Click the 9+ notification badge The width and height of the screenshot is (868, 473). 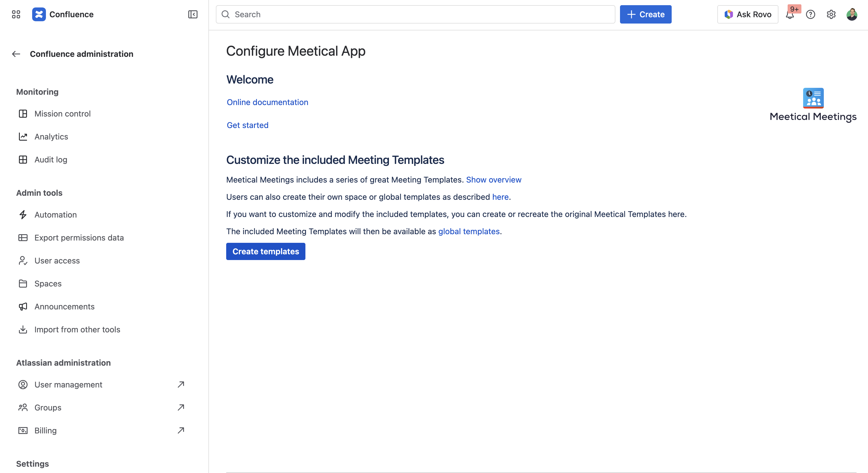pyautogui.click(x=795, y=9)
